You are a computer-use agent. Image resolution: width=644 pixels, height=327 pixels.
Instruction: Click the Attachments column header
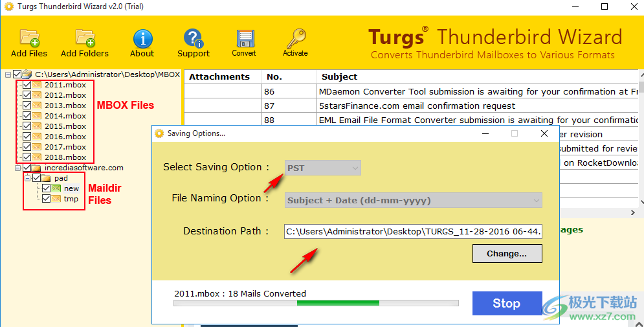(223, 77)
